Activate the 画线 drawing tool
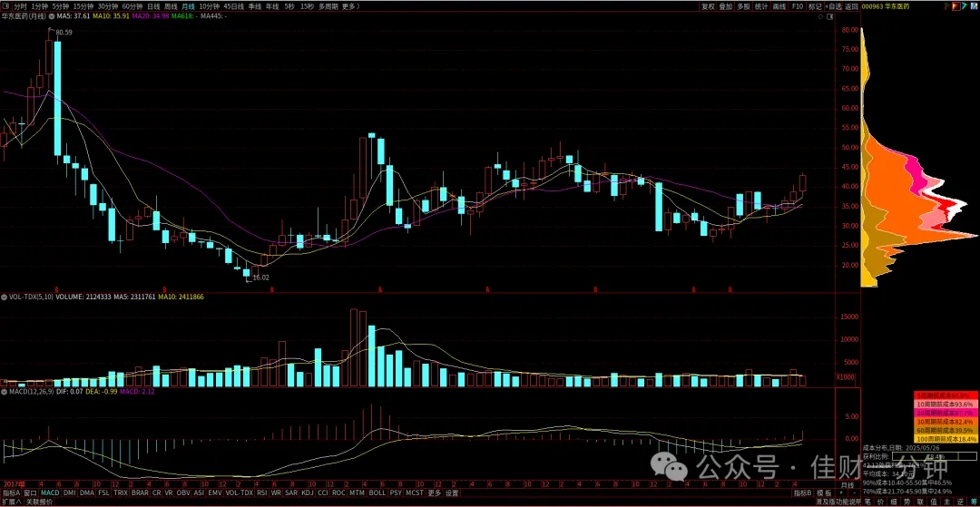The image size is (980, 507). pyautogui.click(x=779, y=7)
